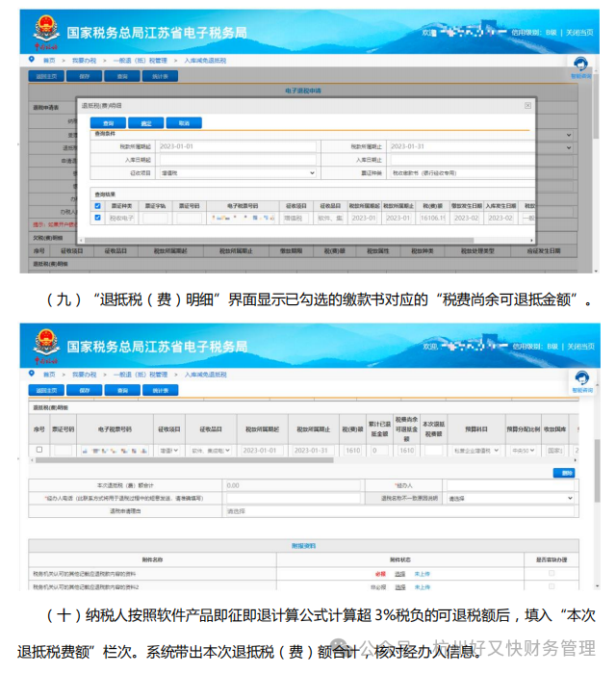Image resolution: width=616 pixels, height=674 pixels.
Task: Open 预算科目 dropdown in lower table row
Action: point(476,451)
